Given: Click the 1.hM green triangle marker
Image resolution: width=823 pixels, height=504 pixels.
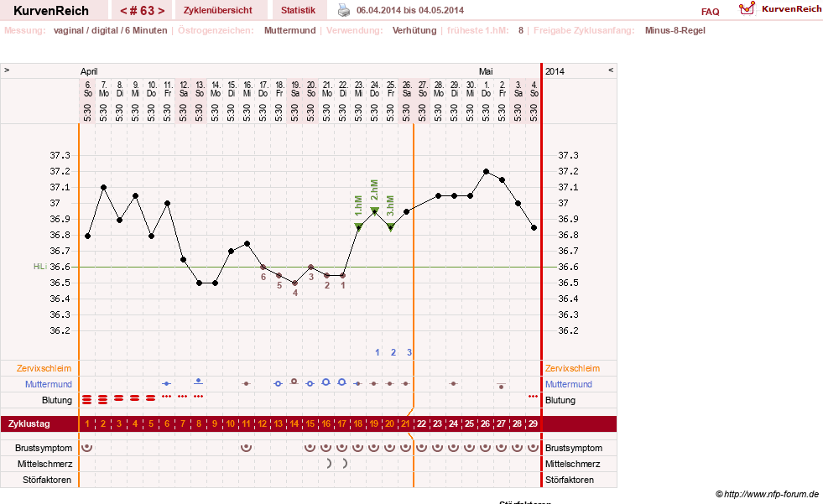Looking at the screenshot, I should tap(358, 226).
